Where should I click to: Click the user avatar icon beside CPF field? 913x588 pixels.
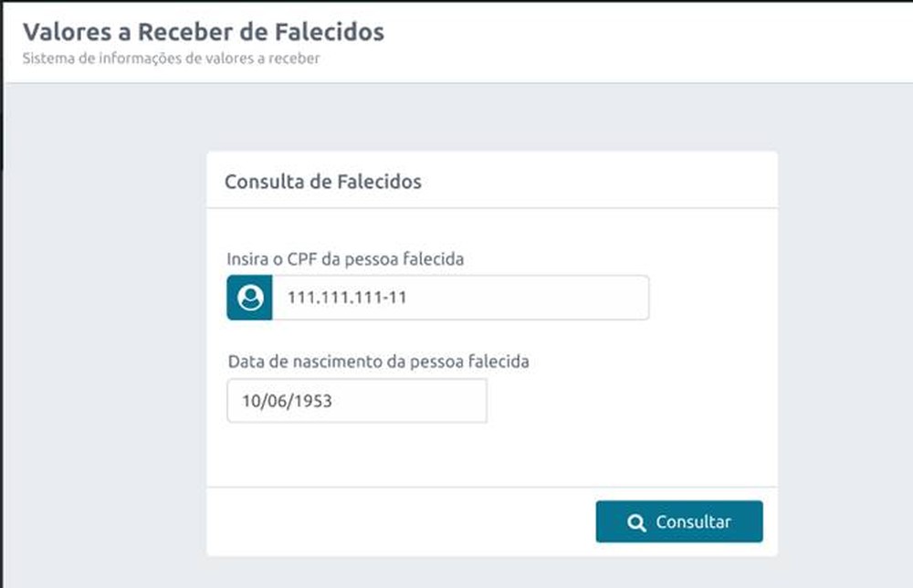[x=250, y=298]
